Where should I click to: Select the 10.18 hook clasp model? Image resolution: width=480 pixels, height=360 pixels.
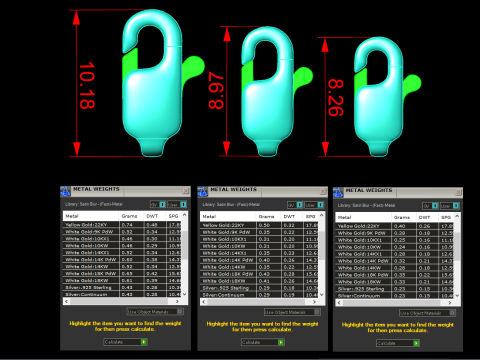(x=152, y=107)
